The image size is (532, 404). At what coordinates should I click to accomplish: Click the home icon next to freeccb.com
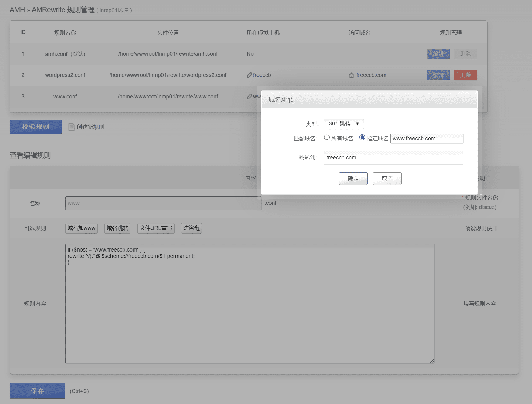click(351, 75)
